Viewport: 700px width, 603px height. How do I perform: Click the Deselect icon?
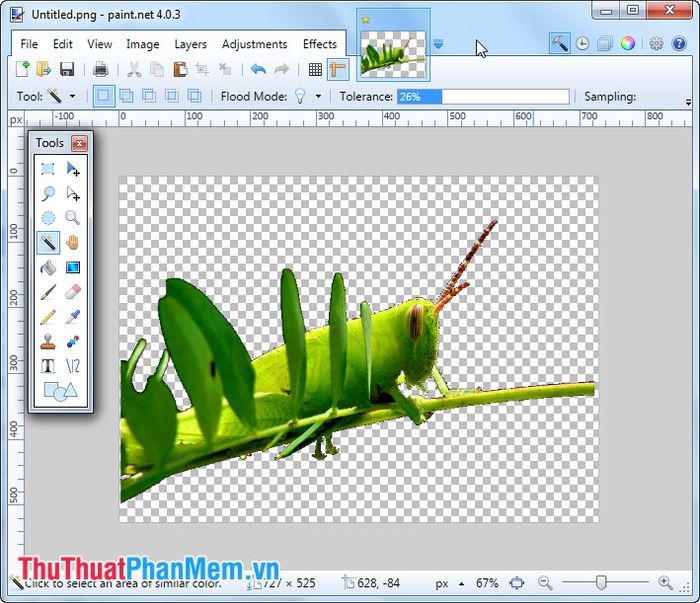(225, 69)
